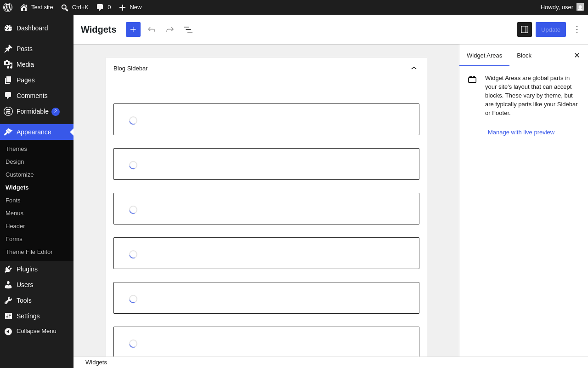
Task: Click the Redo arrow
Action: [170, 29]
